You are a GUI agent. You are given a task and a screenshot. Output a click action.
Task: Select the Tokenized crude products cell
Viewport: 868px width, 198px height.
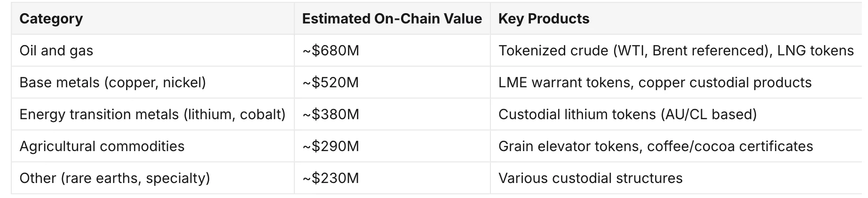pos(676,51)
